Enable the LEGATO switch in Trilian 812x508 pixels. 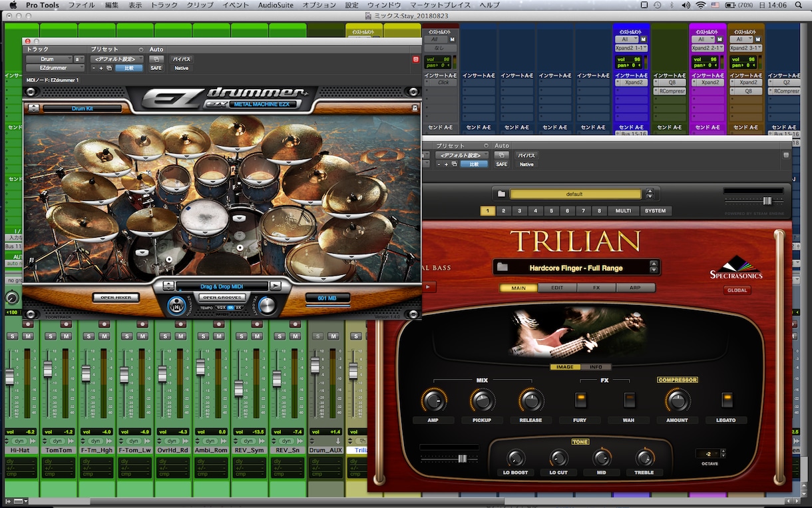(x=727, y=400)
